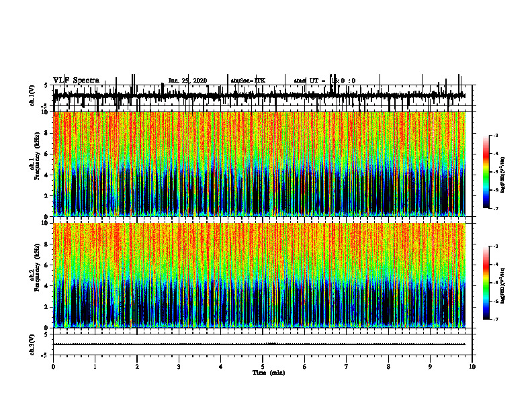Click the "-3" value on ch.1 color bar
Viewport: 532px width, 411px height.
(496, 135)
